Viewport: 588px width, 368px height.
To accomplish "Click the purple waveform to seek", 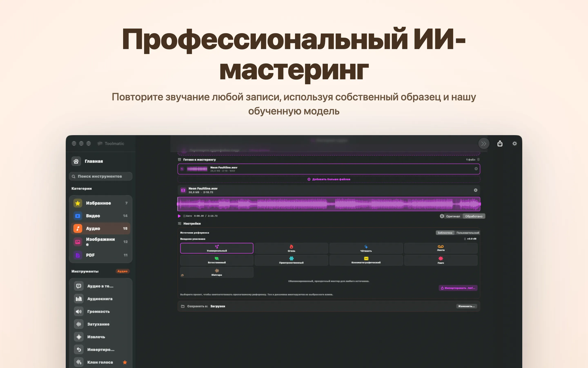I will point(329,204).
